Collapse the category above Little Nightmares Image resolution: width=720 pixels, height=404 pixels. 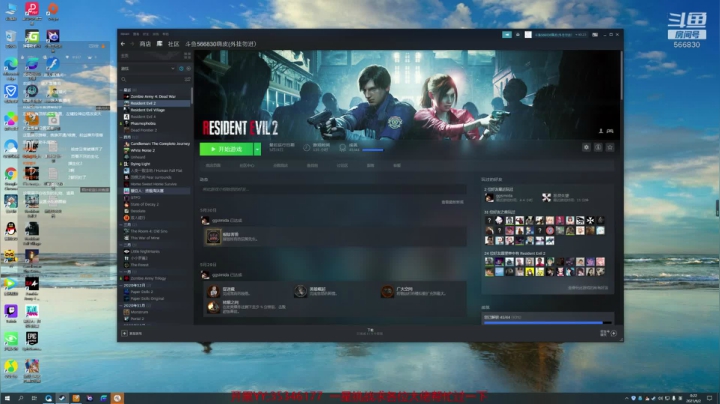tap(122, 245)
